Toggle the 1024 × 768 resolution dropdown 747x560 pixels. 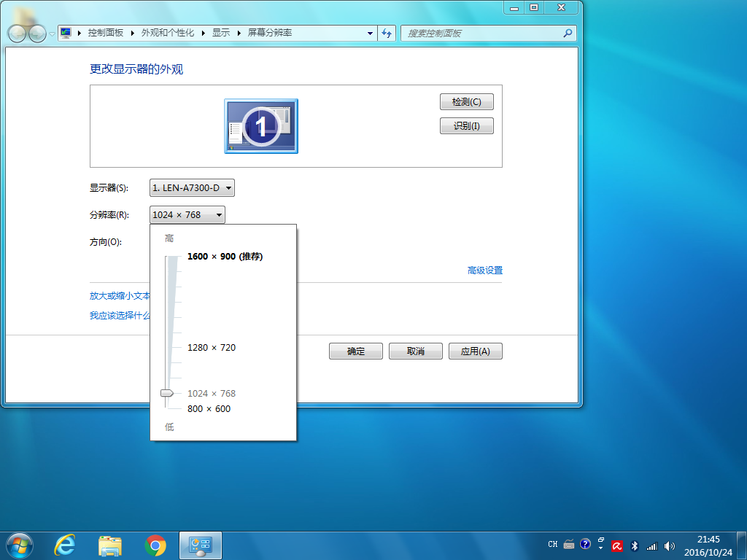tap(187, 215)
